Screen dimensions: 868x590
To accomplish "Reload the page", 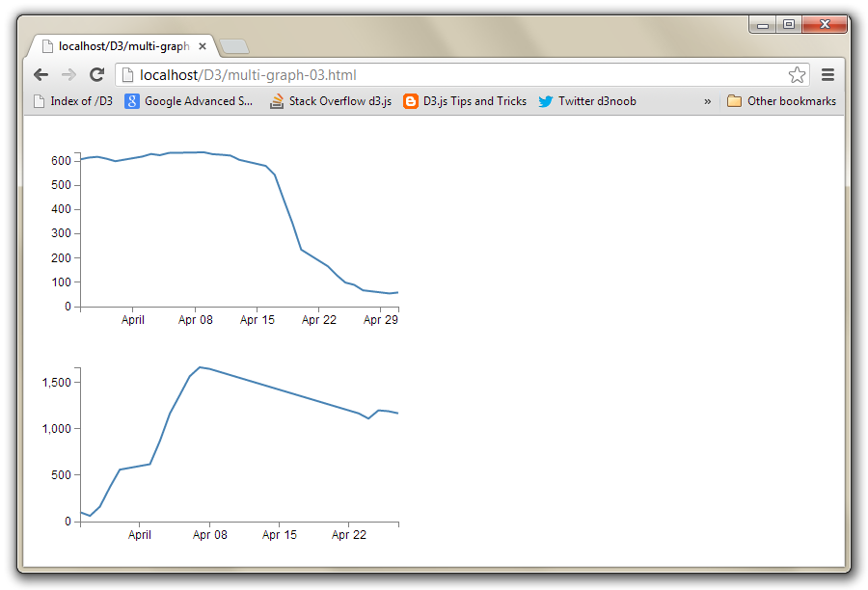I will click(x=96, y=74).
